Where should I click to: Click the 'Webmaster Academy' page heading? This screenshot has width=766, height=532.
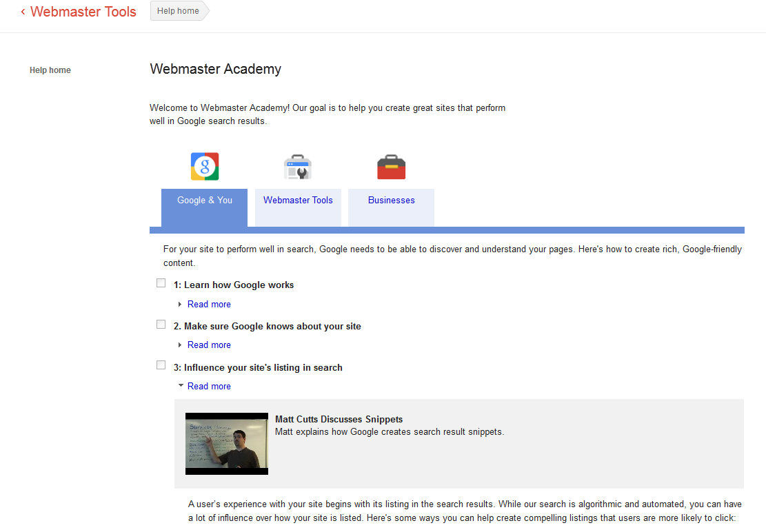click(215, 70)
